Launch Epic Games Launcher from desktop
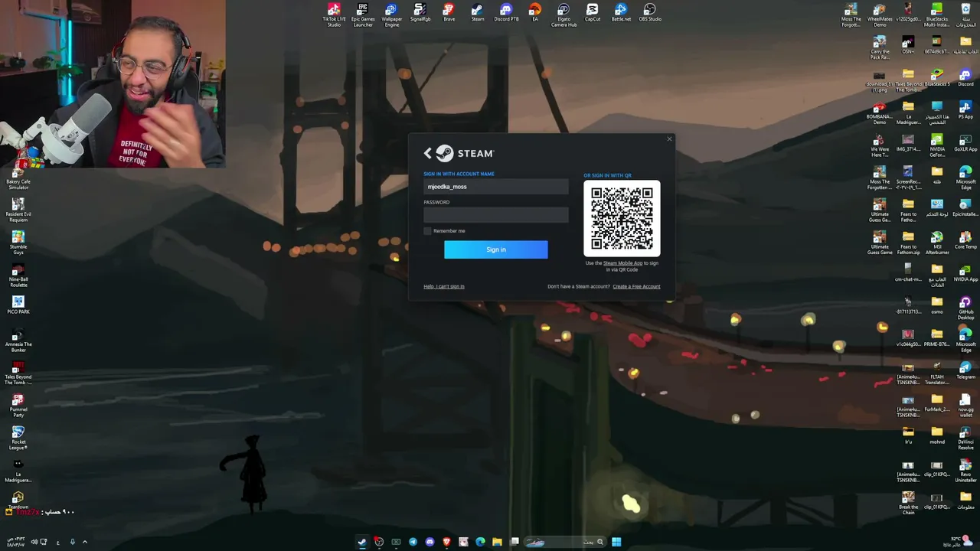Viewport: 980px width, 551px height. coord(363,15)
